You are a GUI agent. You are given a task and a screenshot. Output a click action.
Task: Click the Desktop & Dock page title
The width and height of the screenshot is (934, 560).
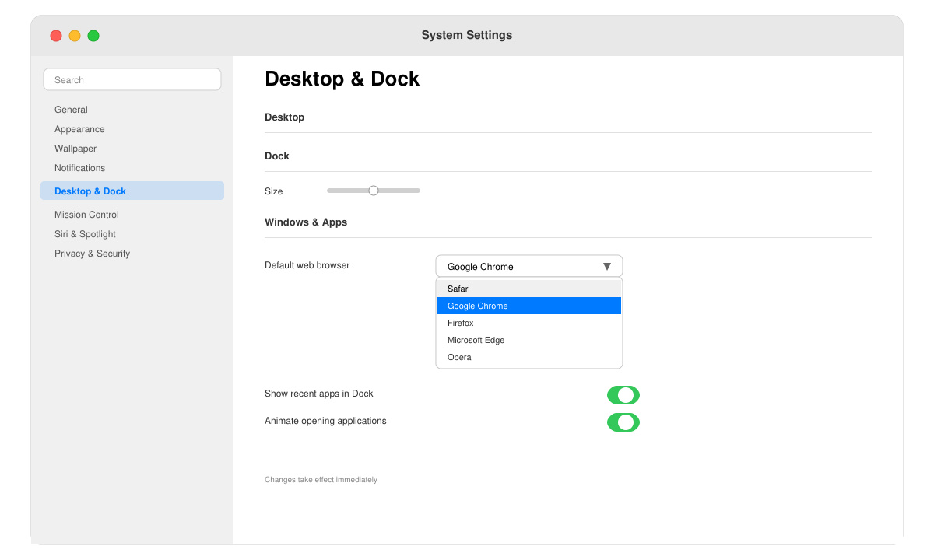342,79
